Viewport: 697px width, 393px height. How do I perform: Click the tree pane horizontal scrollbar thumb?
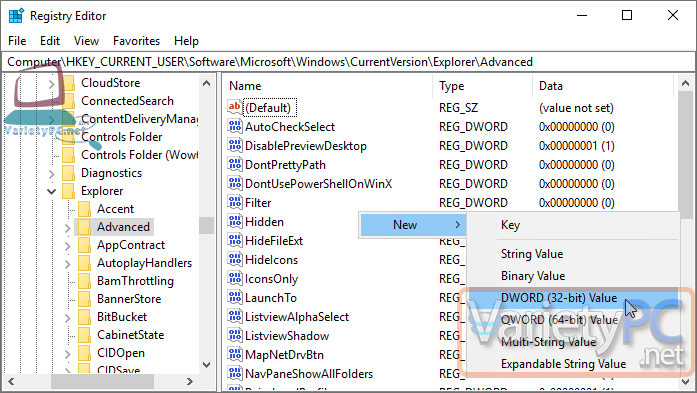pyautogui.click(x=102, y=381)
